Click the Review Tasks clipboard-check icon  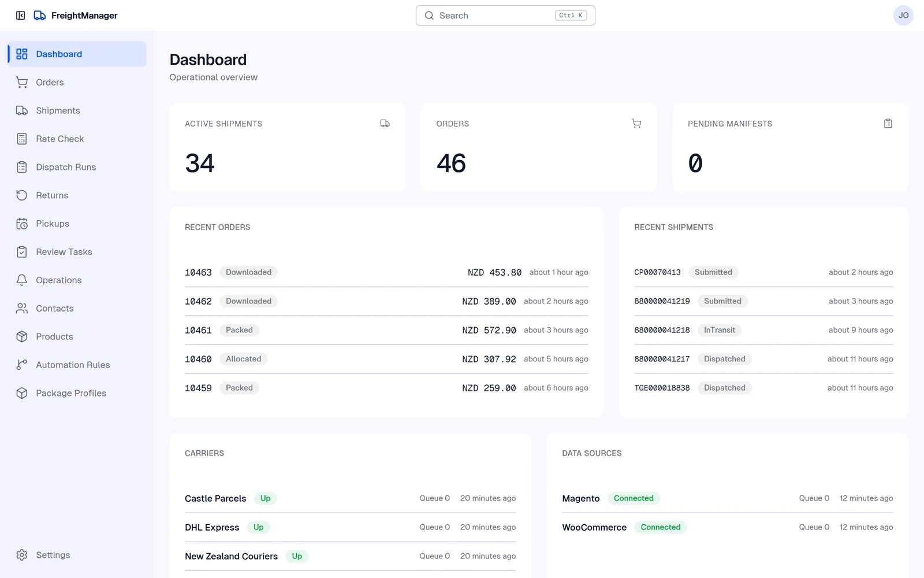[22, 252]
